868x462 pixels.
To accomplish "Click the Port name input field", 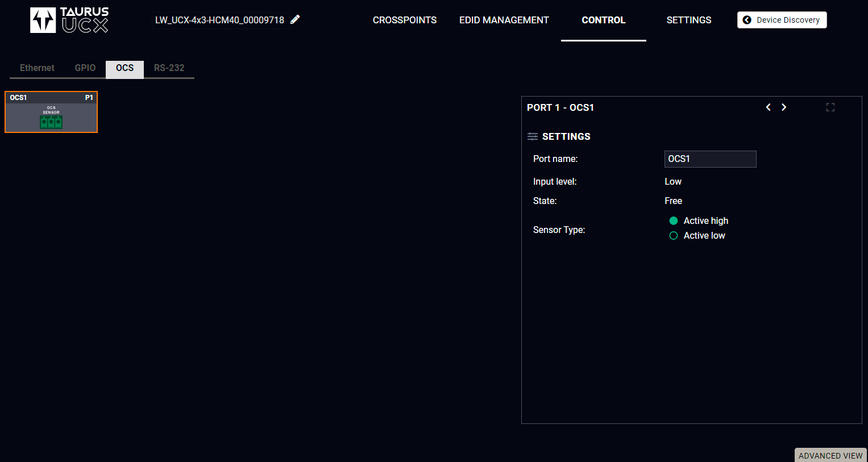I will point(710,159).
